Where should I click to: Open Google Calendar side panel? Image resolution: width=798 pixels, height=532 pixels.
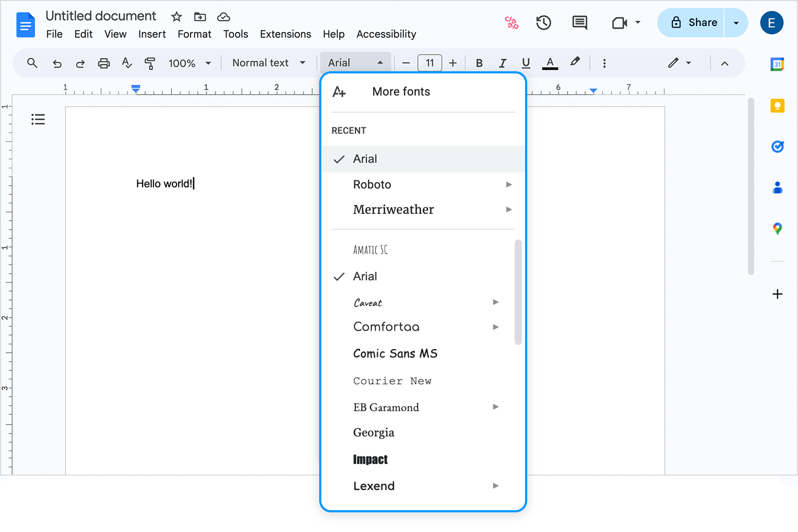point(777,64)
